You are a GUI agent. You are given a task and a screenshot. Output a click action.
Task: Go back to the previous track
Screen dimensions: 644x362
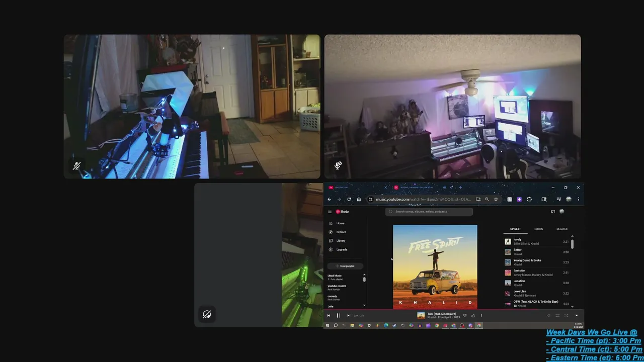point(329,316)
